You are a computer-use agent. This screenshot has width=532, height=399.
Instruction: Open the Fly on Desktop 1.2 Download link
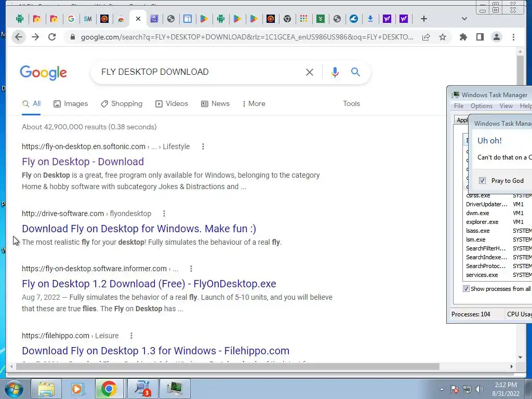149,284
